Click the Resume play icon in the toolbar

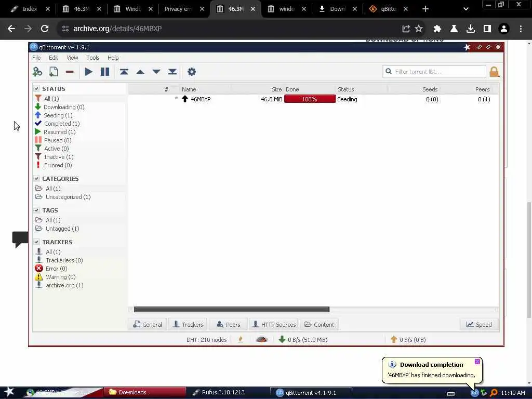(88, 72)
